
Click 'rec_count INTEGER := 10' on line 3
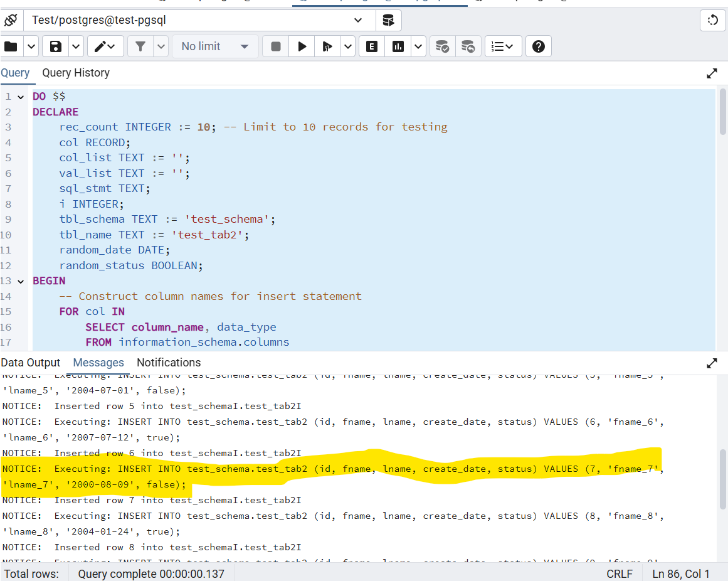point(135,127)
